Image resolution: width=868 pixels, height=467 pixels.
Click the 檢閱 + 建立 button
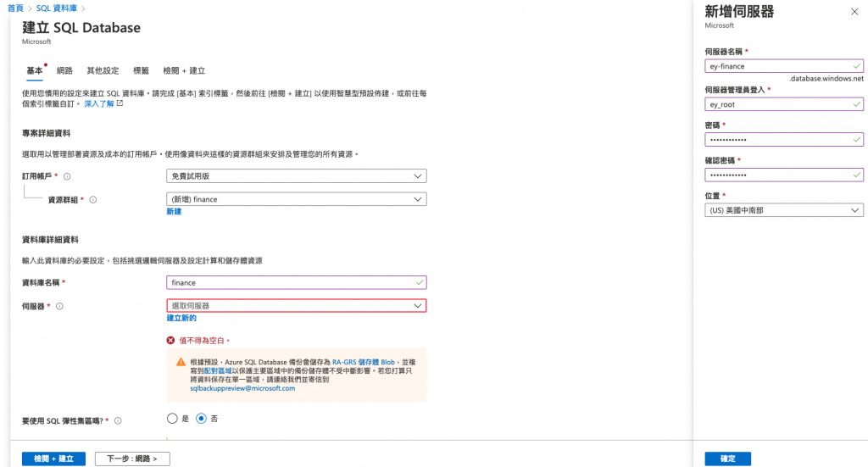tap(53, 459)
